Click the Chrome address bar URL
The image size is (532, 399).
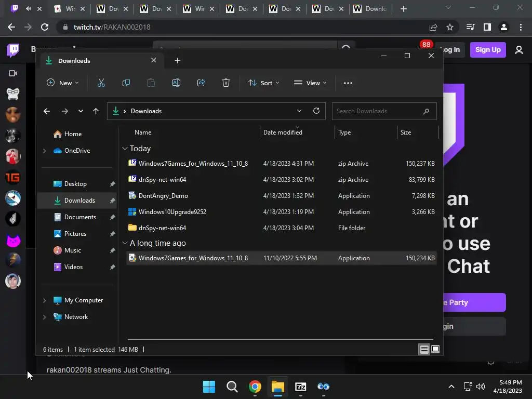point(112,27)
